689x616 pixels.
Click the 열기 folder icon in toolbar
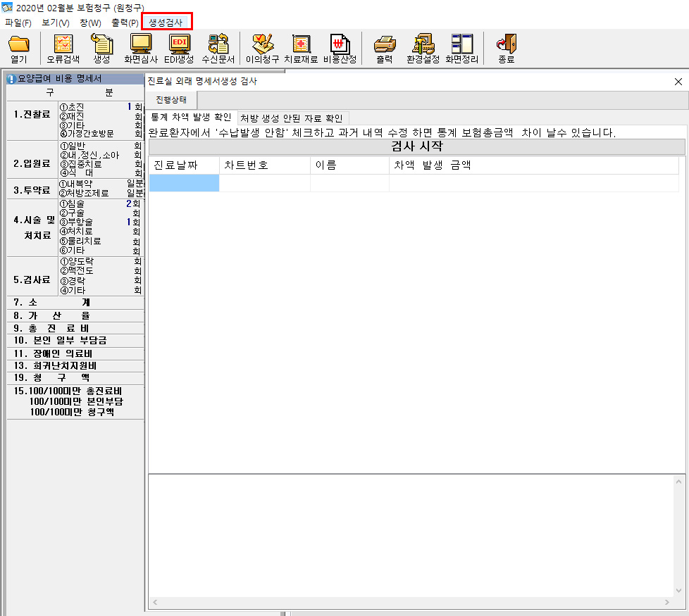pos(19,48)
